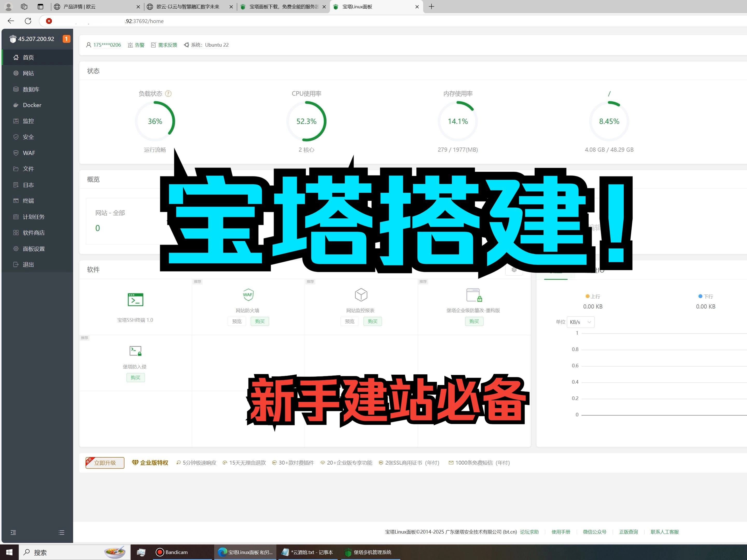The image size is (747, 560).
Task: Click the 内存使用率 14.1% gauge
Action: click(x=458, y=121)
